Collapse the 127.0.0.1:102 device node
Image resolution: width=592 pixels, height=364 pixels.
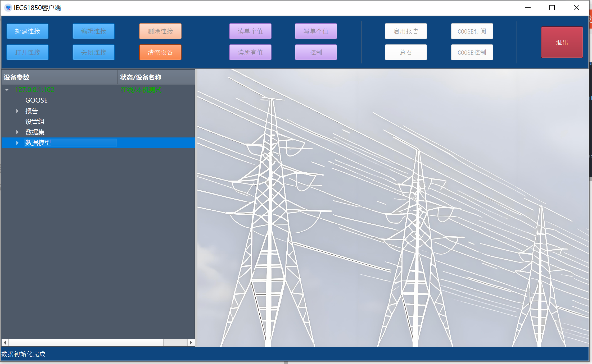pyautogui.click(x=7, y=90)
